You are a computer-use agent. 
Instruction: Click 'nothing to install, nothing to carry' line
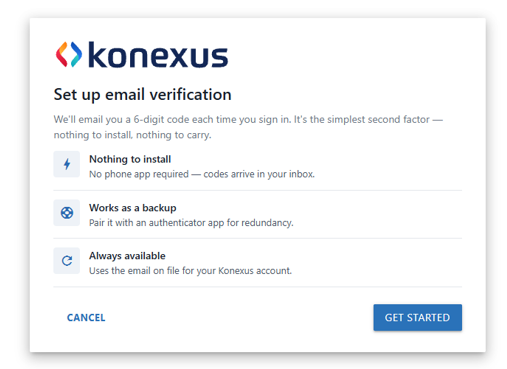click(x=132, y=135)
